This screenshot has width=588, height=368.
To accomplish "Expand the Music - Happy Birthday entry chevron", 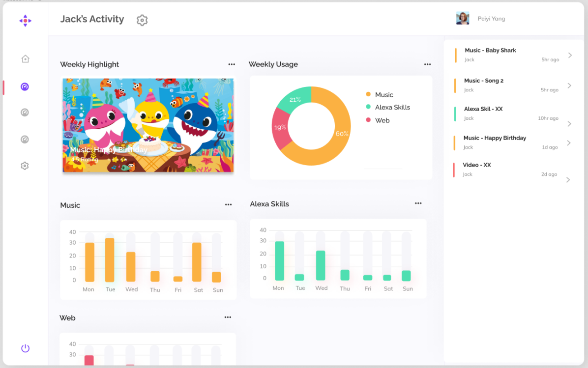I will pos(569,143).
